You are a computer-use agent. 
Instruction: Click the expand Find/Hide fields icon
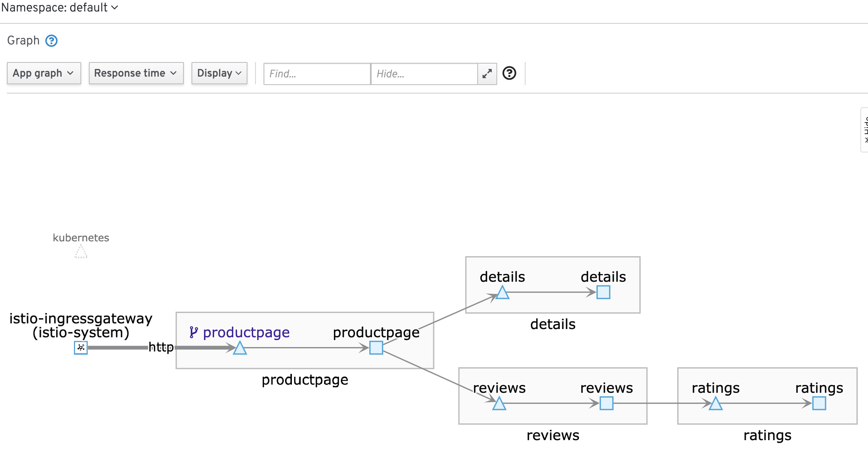(x=487, y=74)
